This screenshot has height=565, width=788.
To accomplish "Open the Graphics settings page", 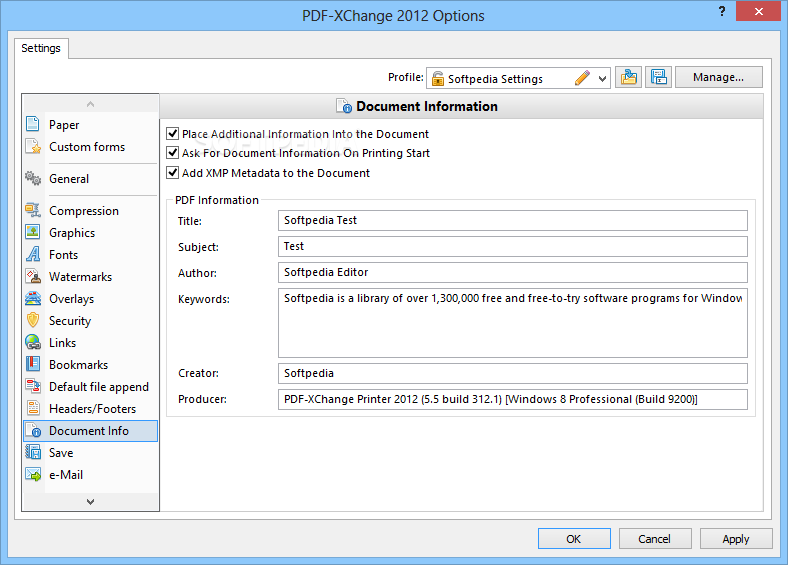I will coord(90,232).
